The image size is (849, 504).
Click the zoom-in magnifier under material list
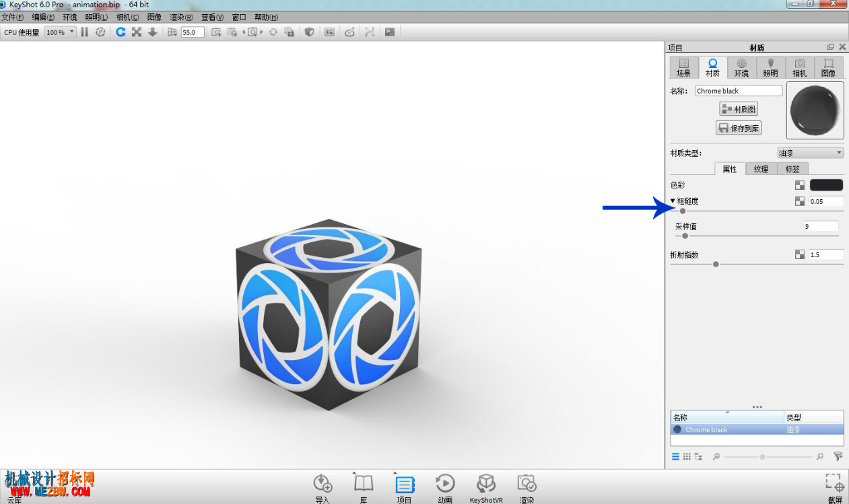click(x=820, y=456)
